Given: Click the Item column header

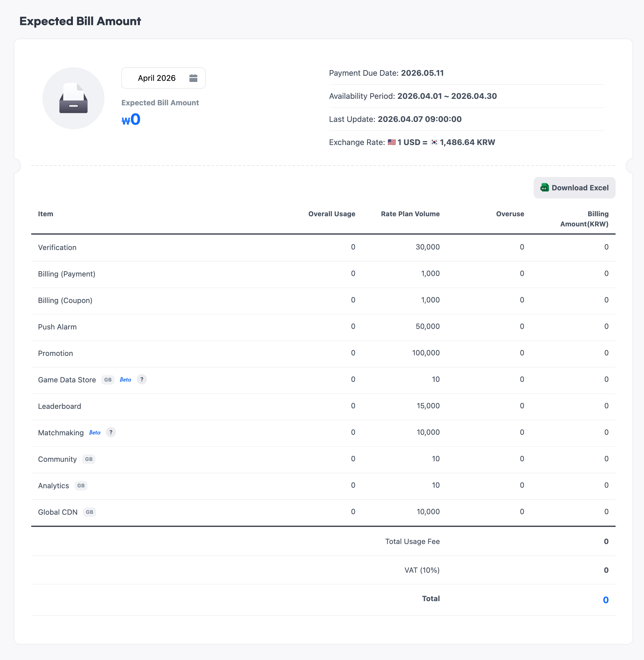Looking at the screenshot, I should coord(46,214).
